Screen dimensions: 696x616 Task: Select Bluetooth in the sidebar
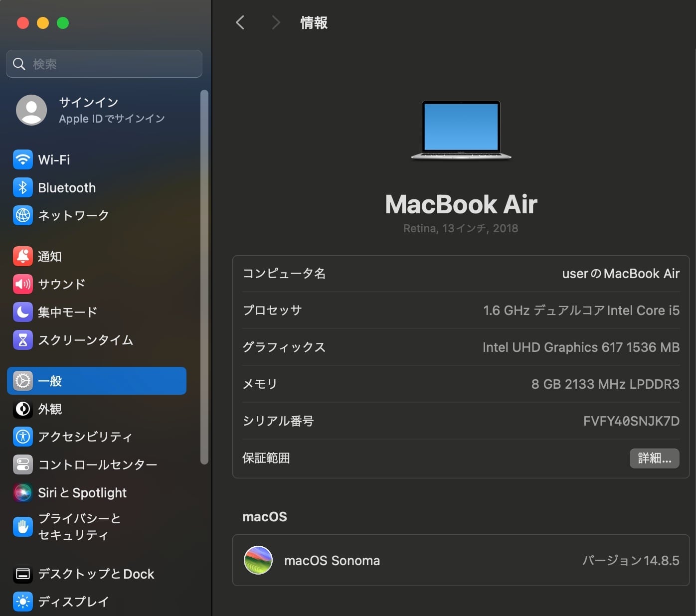pyautogui.click(x=97, y=188)
